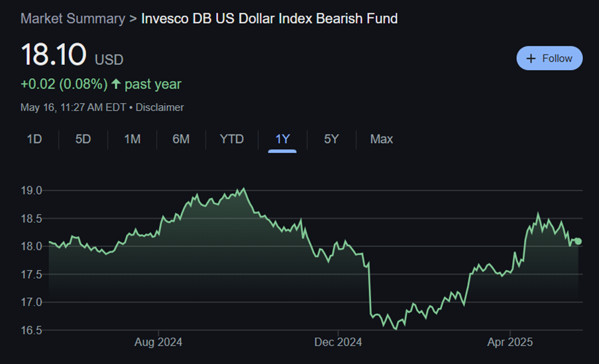Click the May 16, 11:27 AM EDT timestamp
599x364 pixels.
(x=74, y=107)
